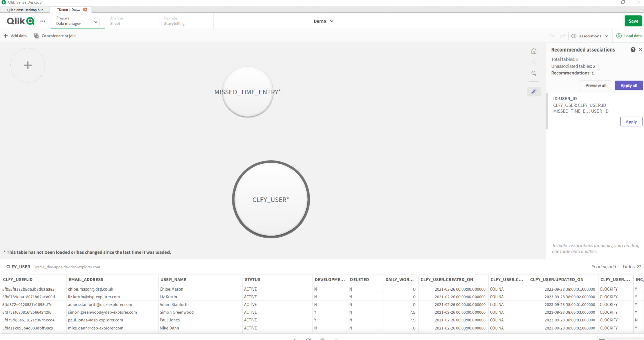This screenshot has width=644, height=340.
Task: Click the Oracle_dev-apps-dev.dsp-explorer.com source label
Action: coord(67,267)
